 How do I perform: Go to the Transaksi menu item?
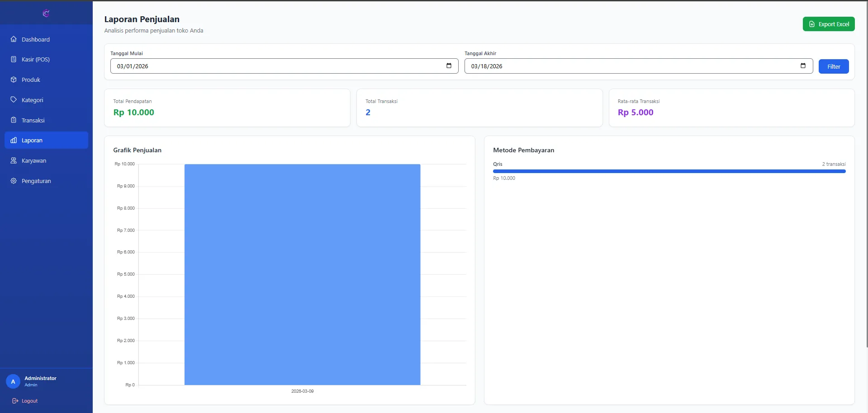33,120
